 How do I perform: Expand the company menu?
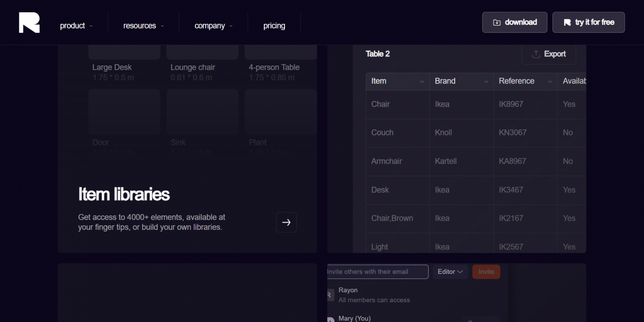pos(213,26)
